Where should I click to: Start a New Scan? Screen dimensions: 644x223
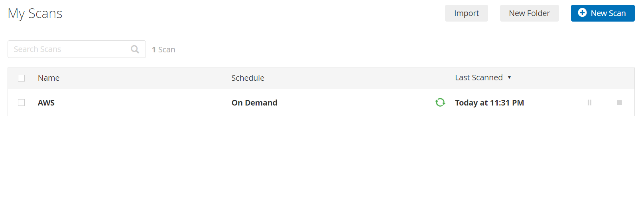[603, 13]
